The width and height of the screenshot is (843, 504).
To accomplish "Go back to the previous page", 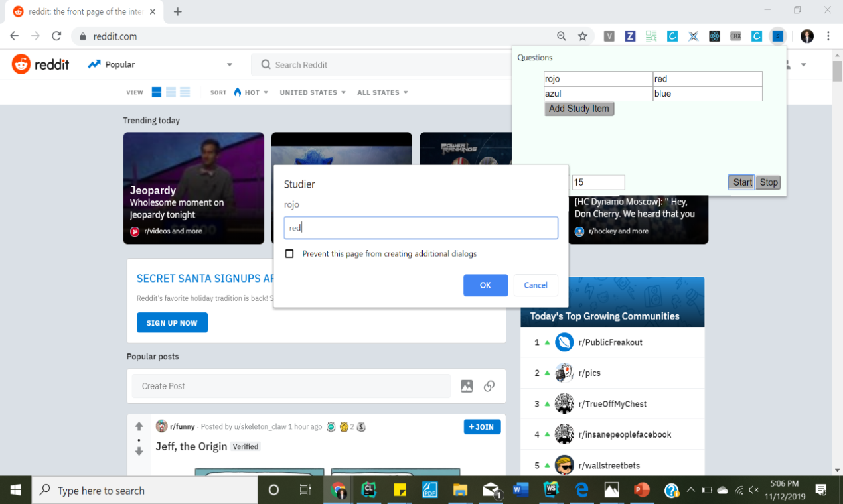I will [x=15, y=36].
